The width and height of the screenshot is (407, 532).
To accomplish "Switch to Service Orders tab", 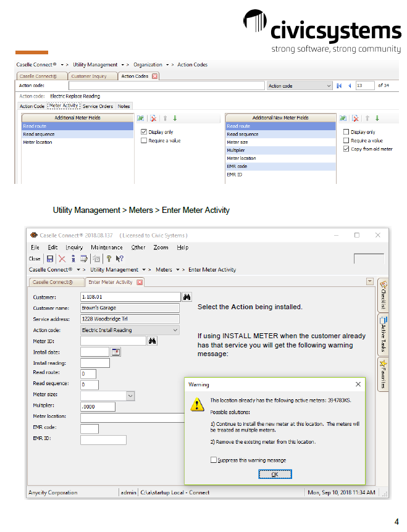I will pos(98,106).
